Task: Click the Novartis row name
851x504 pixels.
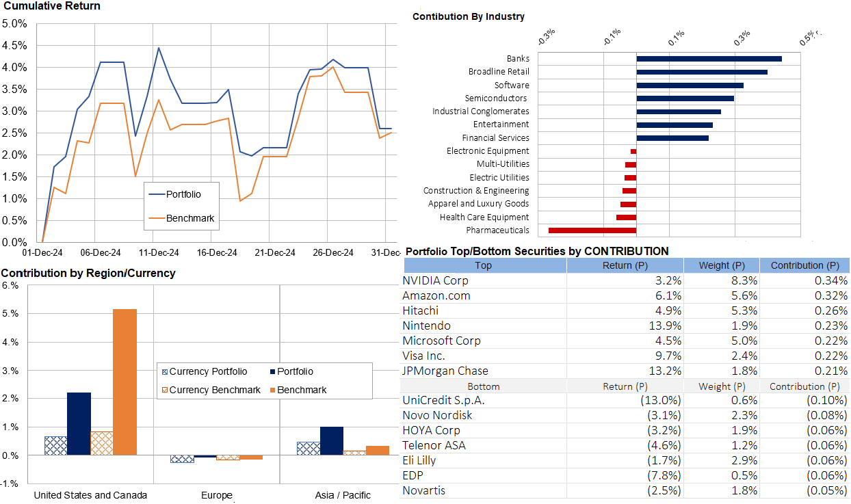Action: pos(423,490)
